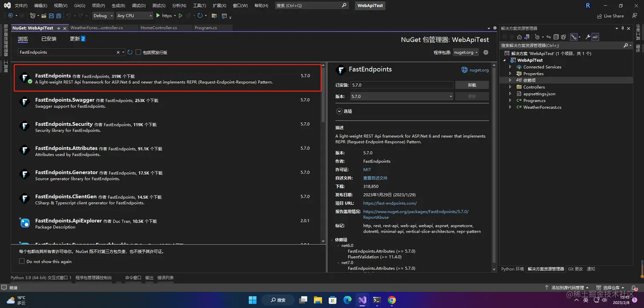Screen dimensions: 644x308
Task: Collapse All icon in Solution Explorer
Action: (556, 37)
